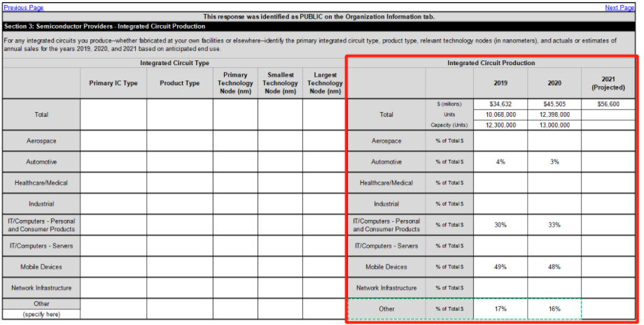
Task: Click the Smallest Technology Node cell for Mobile Devices
Action: click(280, 267)
